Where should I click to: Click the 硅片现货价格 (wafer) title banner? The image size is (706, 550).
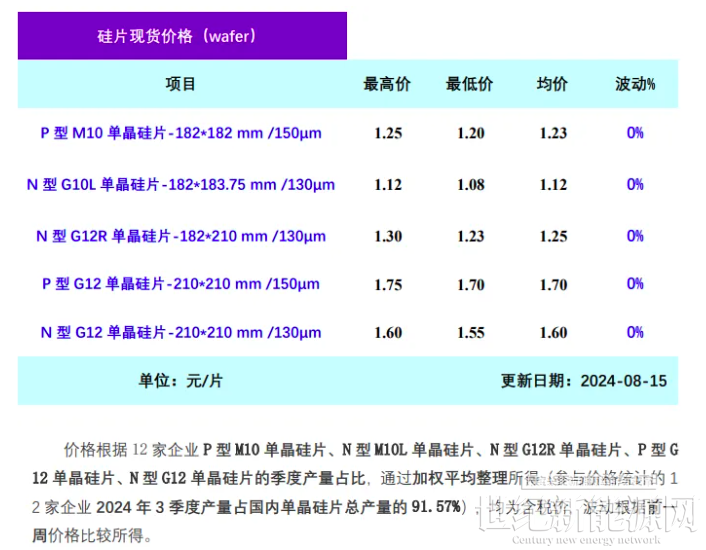[182, 36]
